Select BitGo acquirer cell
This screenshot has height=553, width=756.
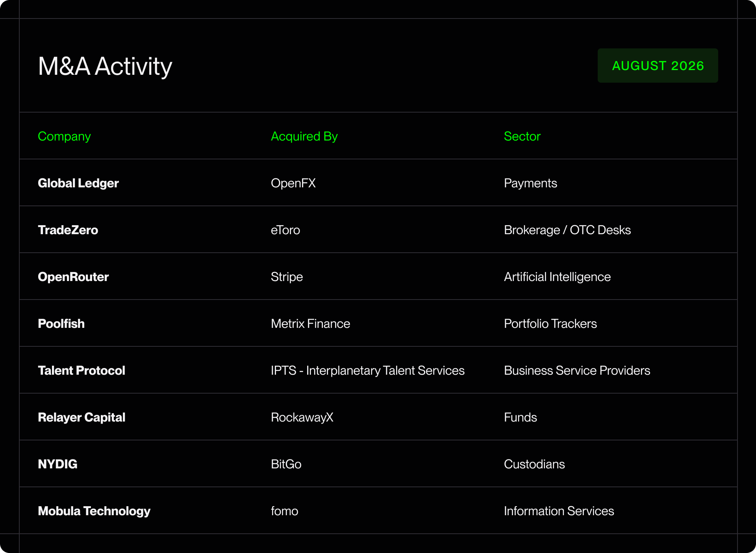tap(286, 464)
